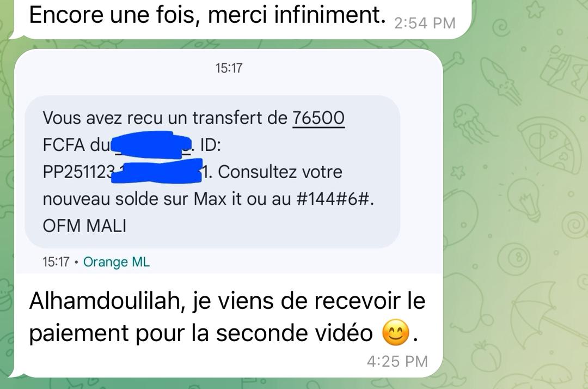This screenshot has width=588, height=389.
Task: Tap the 4:25 PM message timestamp
Action: pyautogui.click(x=397, y=361)
